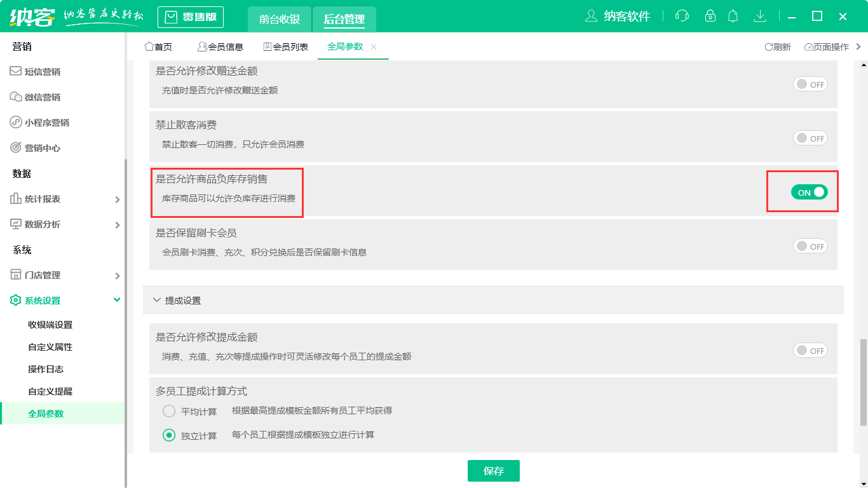Click the 保存 save button
The width and height of the screenshot is (868, 488).
tap(494, 471)
